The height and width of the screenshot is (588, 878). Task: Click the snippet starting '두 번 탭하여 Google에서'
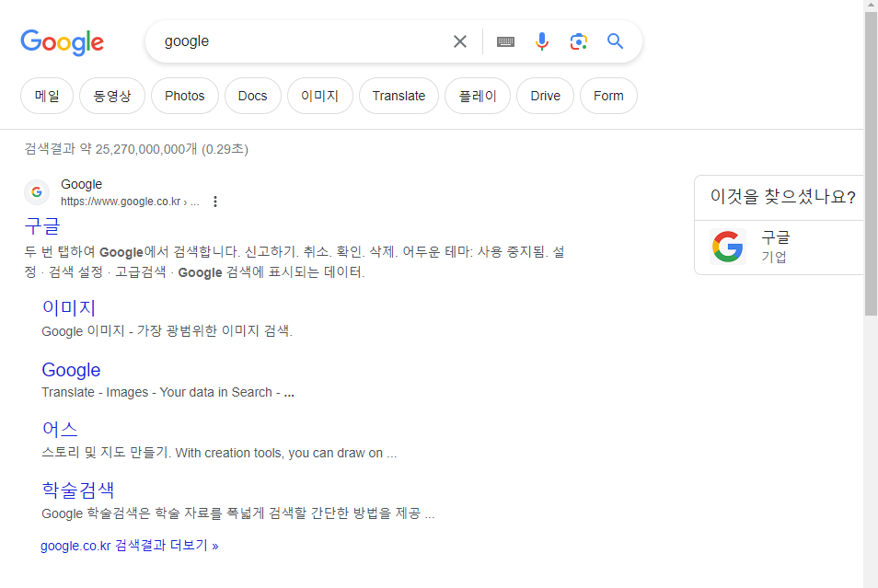[x=295, y=262]
